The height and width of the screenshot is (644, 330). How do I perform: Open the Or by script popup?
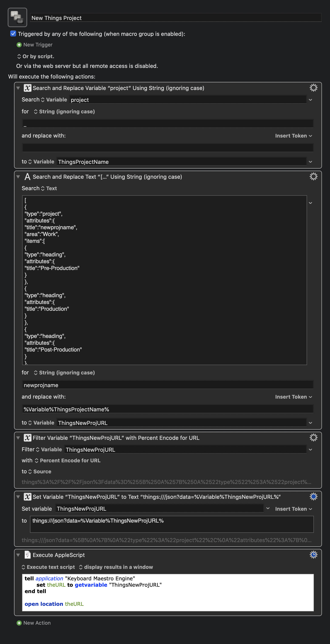[x=36, y=56]
